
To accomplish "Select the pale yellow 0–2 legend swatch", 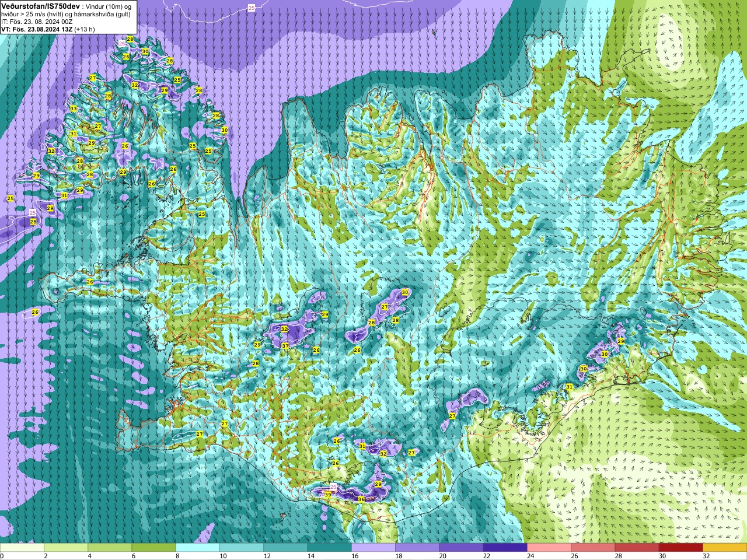I will pos(22,548).
